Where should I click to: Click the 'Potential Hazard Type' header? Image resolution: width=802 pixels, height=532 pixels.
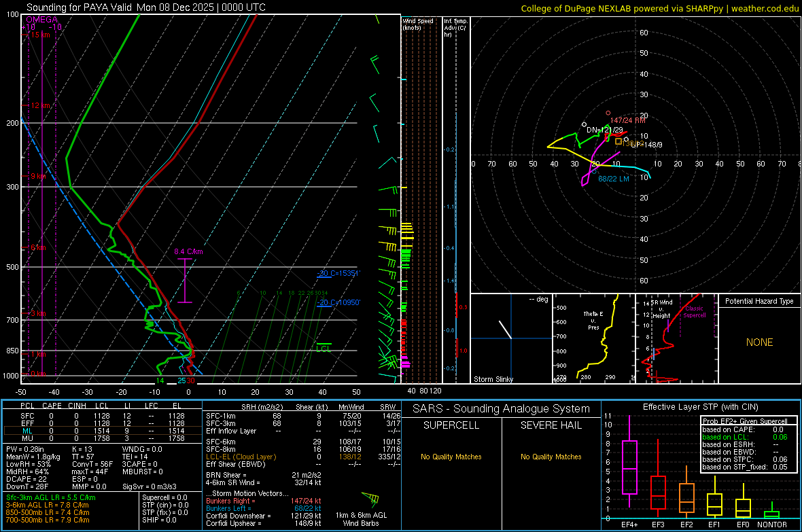[759, 301]
